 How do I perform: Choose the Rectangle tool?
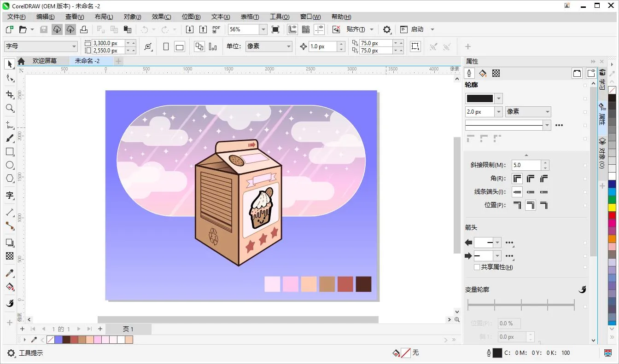(10, 152)
